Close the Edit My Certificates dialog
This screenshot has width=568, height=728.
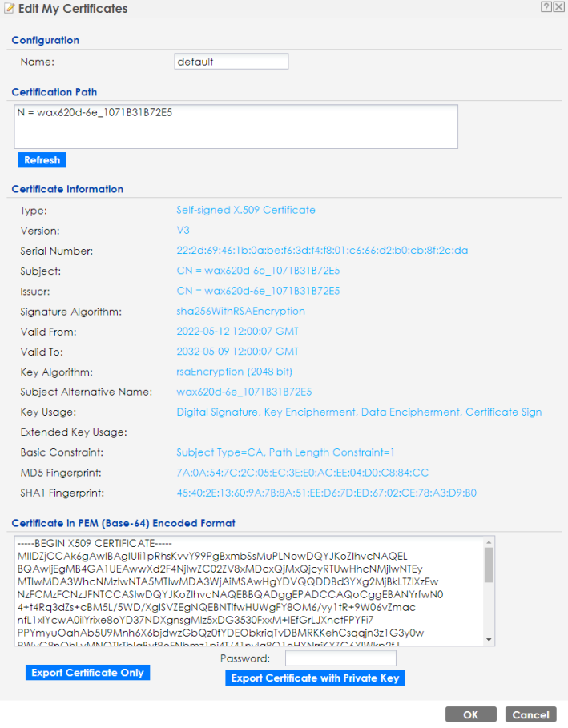pos(558,6)
